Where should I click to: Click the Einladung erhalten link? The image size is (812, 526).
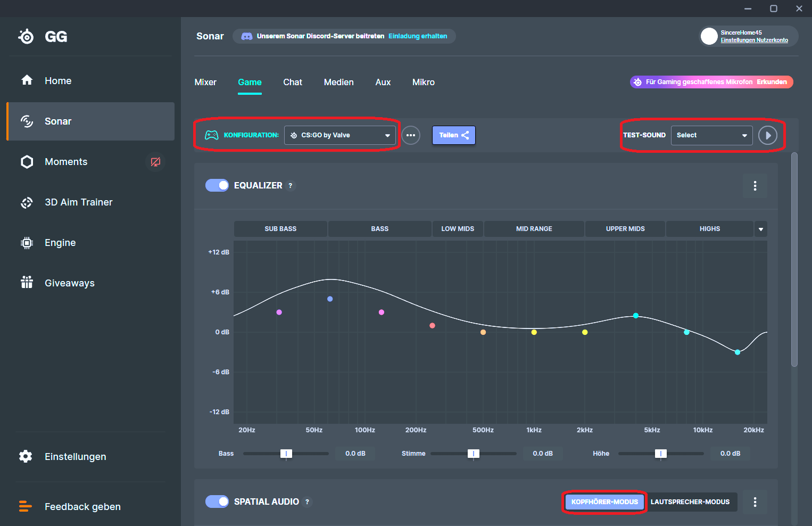418,36
